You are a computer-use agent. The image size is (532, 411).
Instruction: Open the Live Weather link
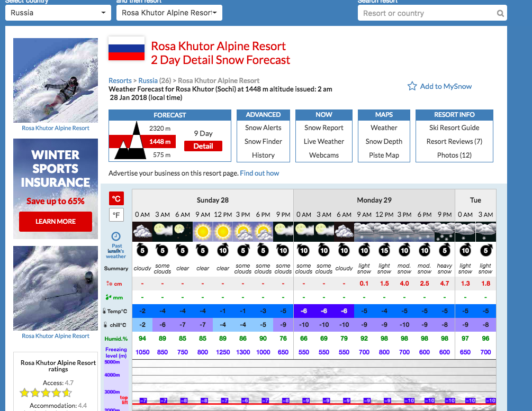coord(324,141)
